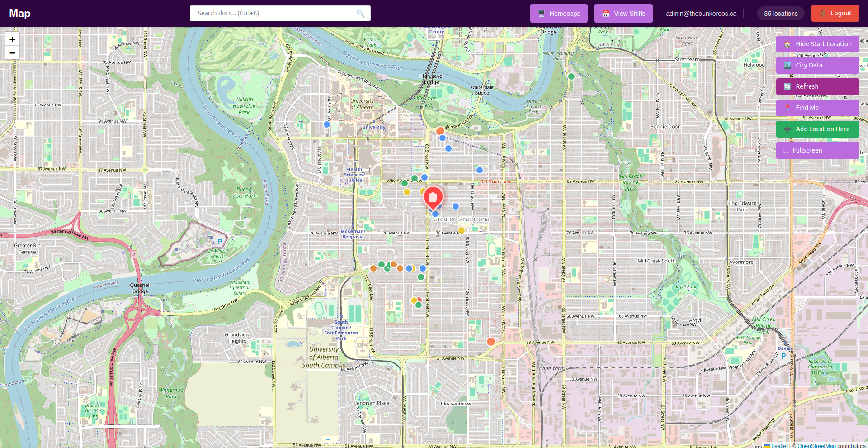
Task: Open the Homepage link
Action: click(x=565, y=14)
